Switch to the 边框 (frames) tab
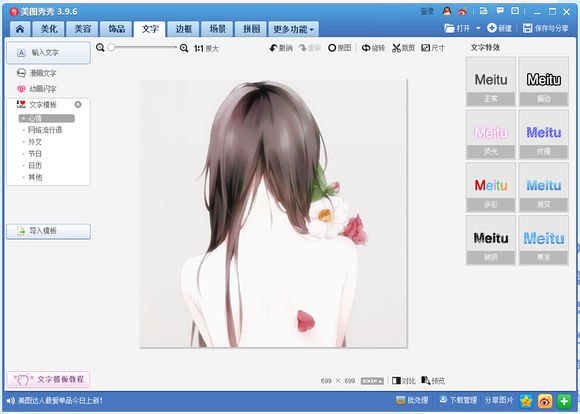580x414 pixels. click(183, 29)
